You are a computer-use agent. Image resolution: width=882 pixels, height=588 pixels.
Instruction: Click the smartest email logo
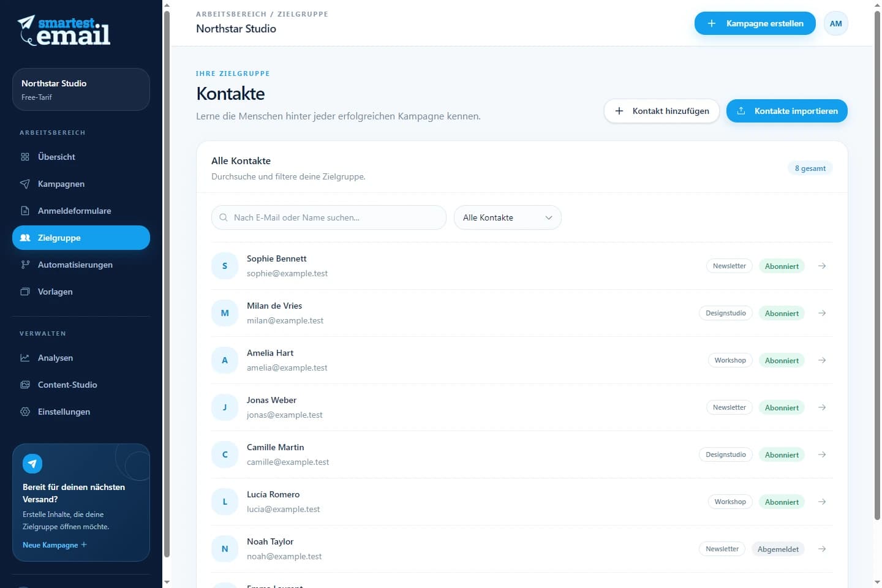point(64,31)
